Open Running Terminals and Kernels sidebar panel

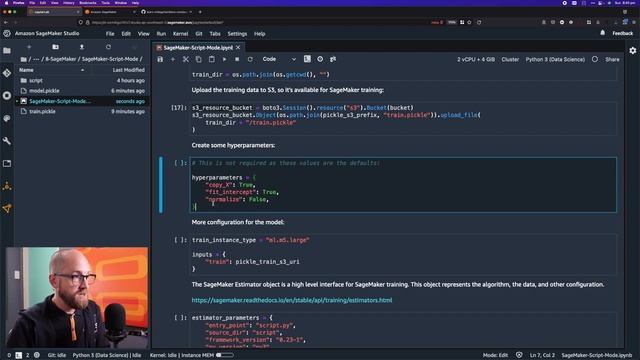(7, 96)
